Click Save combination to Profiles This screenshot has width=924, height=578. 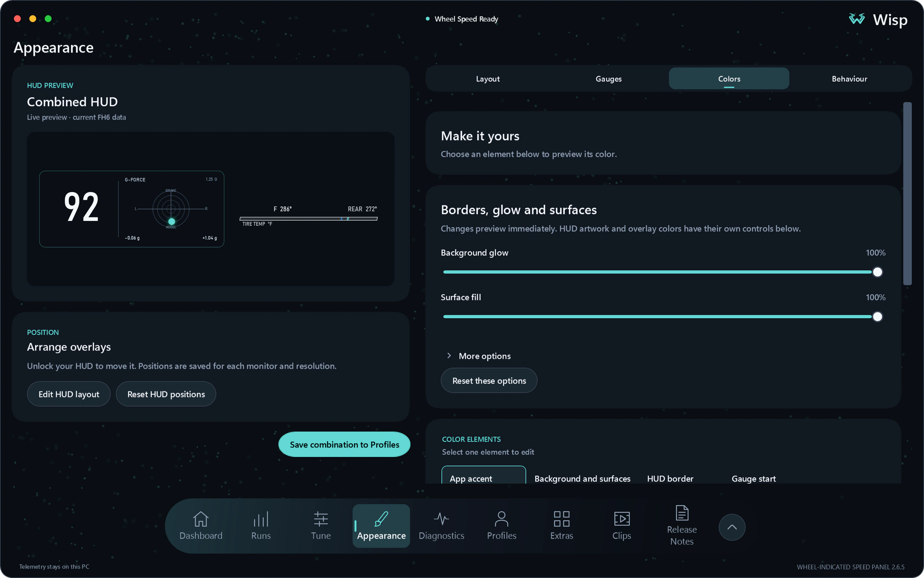[x=344, y=444]
